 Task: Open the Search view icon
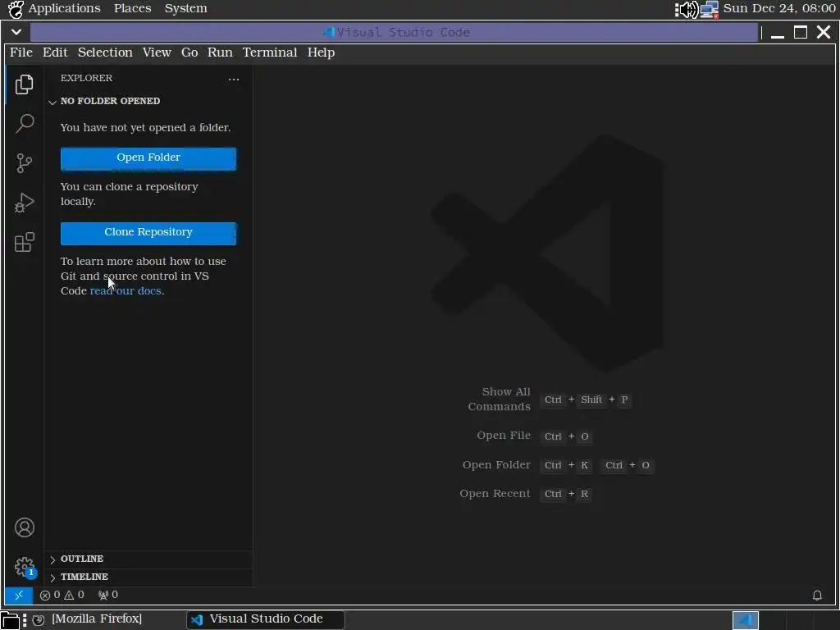pos(24,124)
